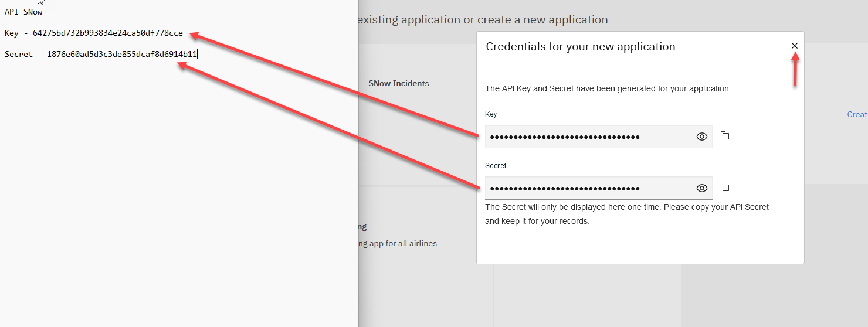The image size is (868, 327).
Task: Click the 'Secret' label above the field
Action: (496, 166)
